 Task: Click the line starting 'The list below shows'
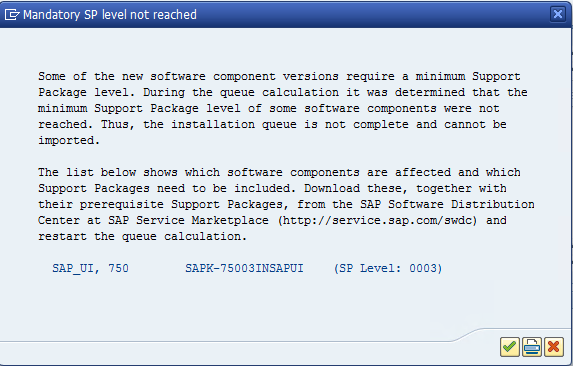click(x=279, y=172)
